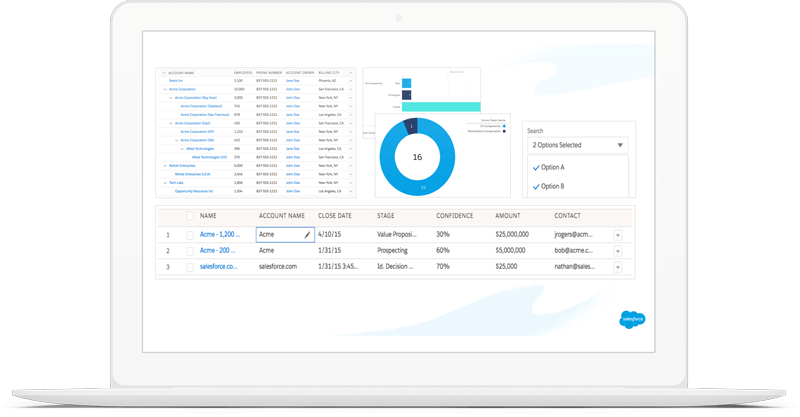Screen dimensions: 800x417
Task: Collapse the Acme Corporation tree row
Action: coord(165,89)
